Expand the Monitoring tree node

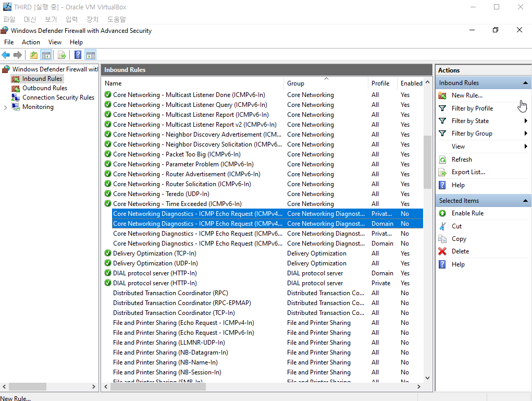click(x=5, y=107)
